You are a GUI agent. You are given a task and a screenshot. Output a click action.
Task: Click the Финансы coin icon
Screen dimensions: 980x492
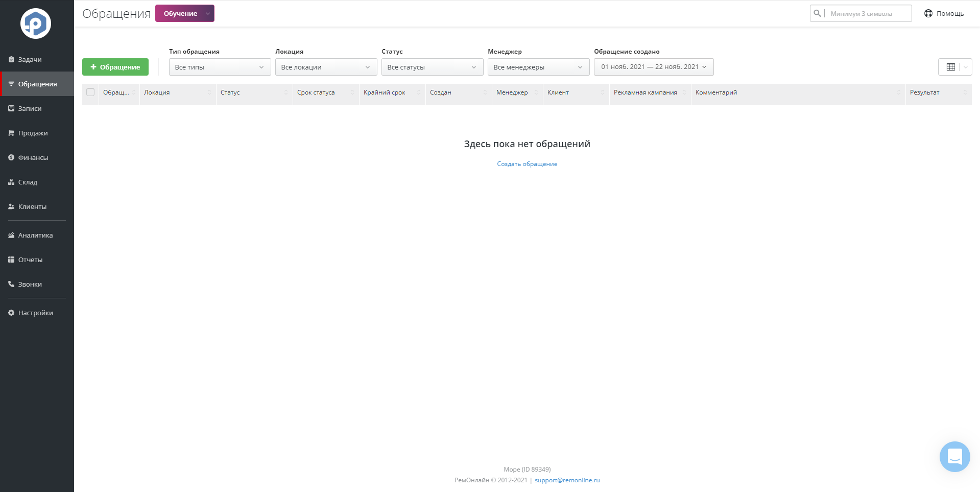point(11,157)
